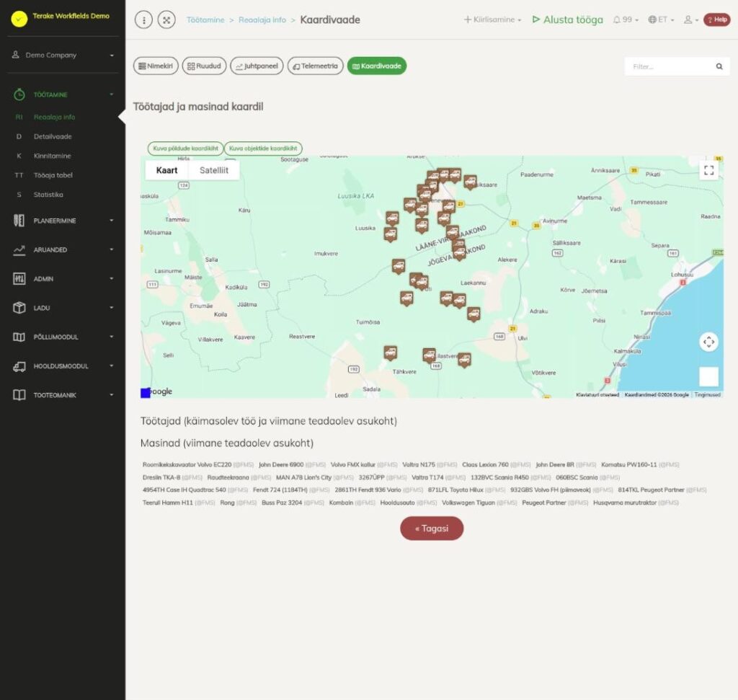Click the map camera pan control
Viewport: 738px width, 700px height.
709,342
